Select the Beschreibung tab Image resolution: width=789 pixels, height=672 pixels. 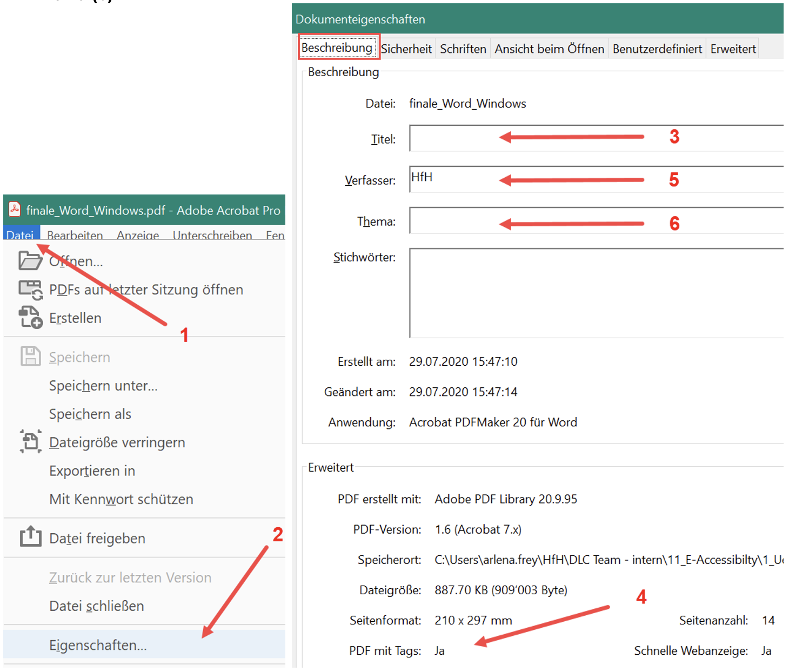pos(338,48)
